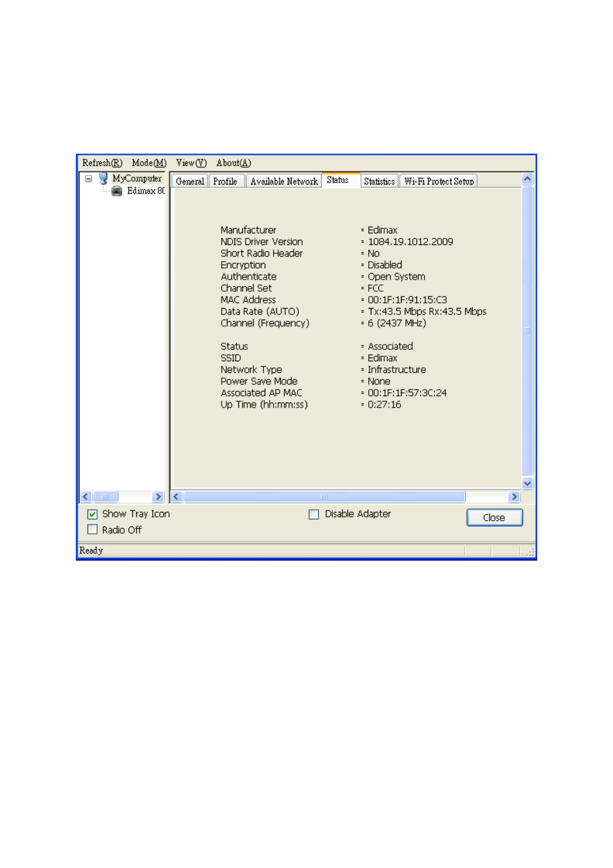Switch to the Profile tab
The image size is (613, 868).
point(226,181)
